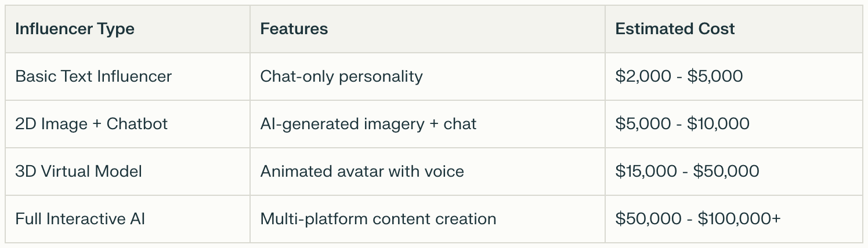868x248 pixels.
Task: Click the Features column header
Action: coord(294,29)
